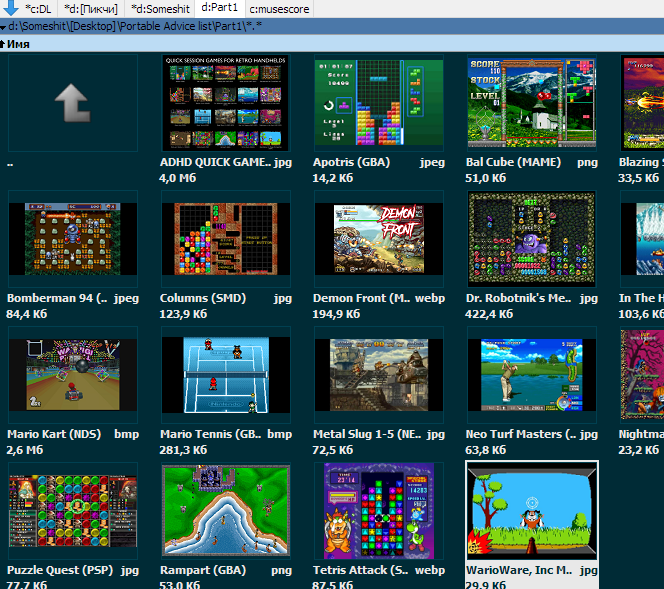This screenshot has height=589, width=664.
Task: Click the '63,8 Кб' file size
Action: pos(486,450)
